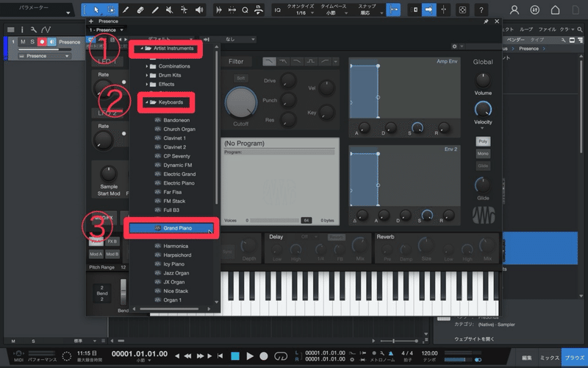Expand the Effects folder
588x368 pixels.
[147, 84]
